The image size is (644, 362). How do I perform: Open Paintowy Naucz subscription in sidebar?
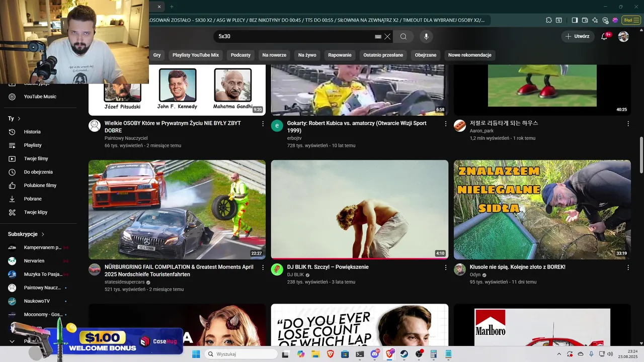39,288
